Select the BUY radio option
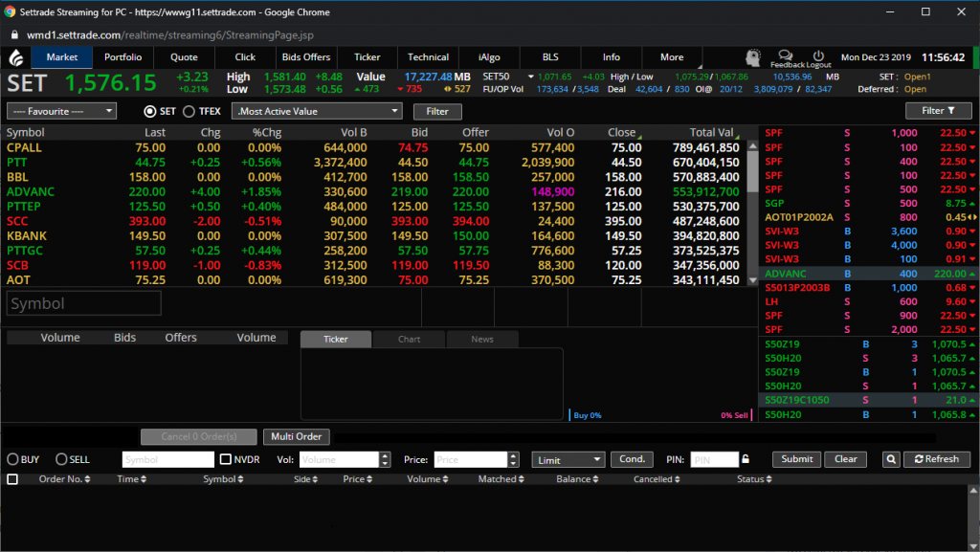 click(13, 459)
